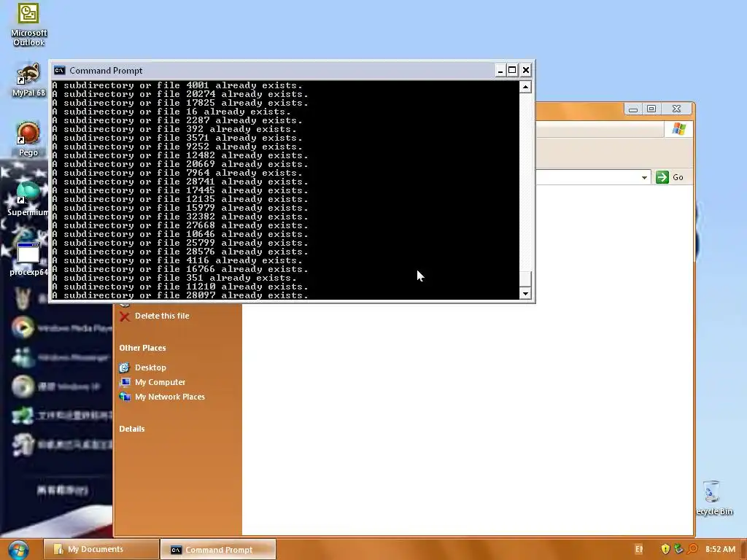This screenshot has width=747, height=560.
Task: Click the line mentioning file 12482
Action: (x=180, y=156)
